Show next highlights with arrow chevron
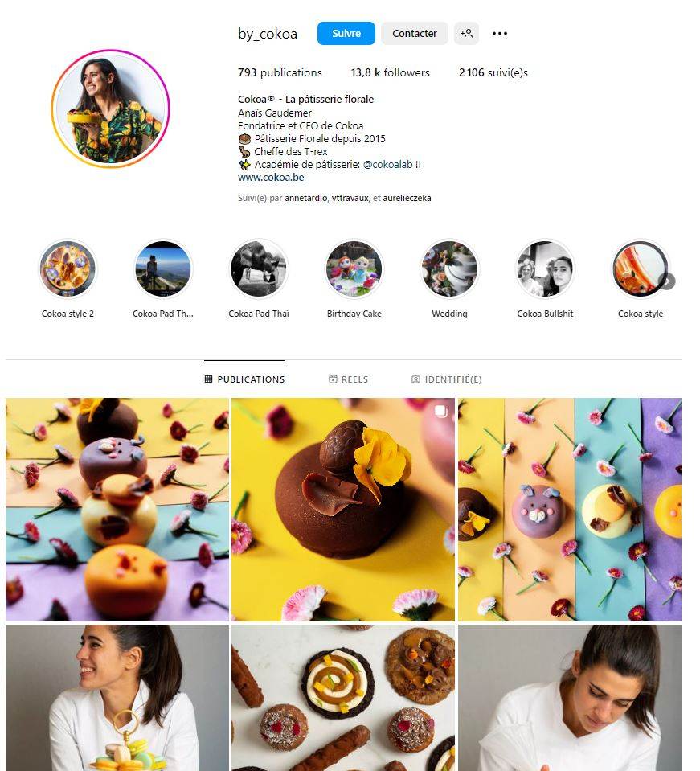Viewport: 700px width, 771px height. (668, 281)
